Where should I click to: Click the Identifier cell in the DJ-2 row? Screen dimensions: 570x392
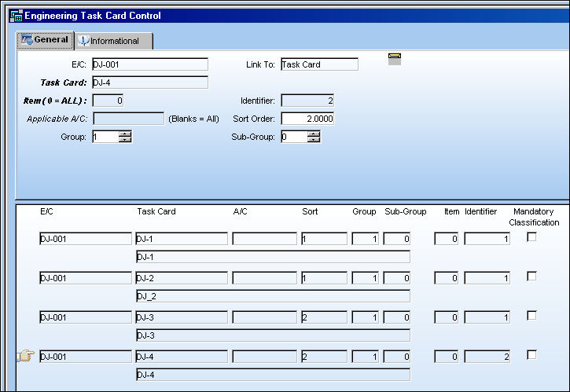coord(487,278)
